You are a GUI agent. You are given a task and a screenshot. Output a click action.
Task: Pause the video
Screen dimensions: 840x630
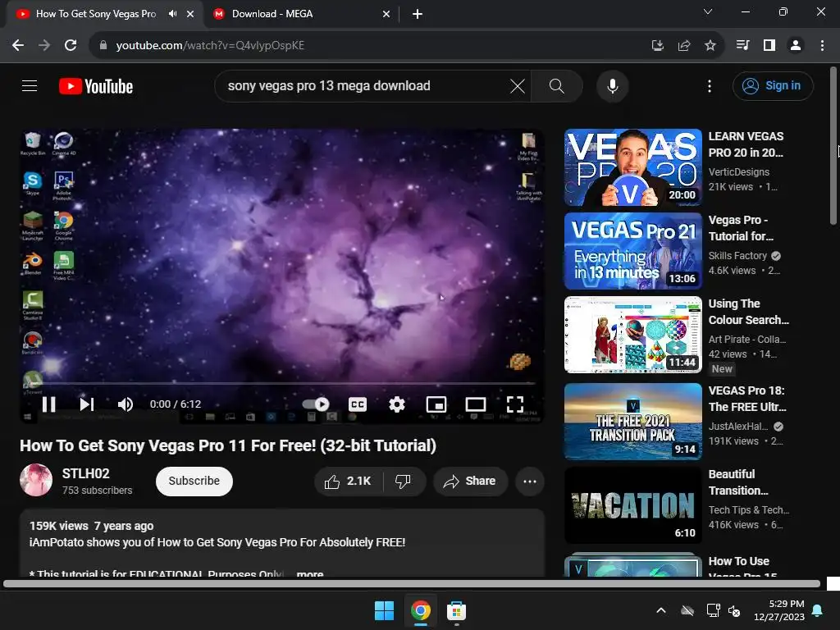pyautogui.click(x=48, y=404)
